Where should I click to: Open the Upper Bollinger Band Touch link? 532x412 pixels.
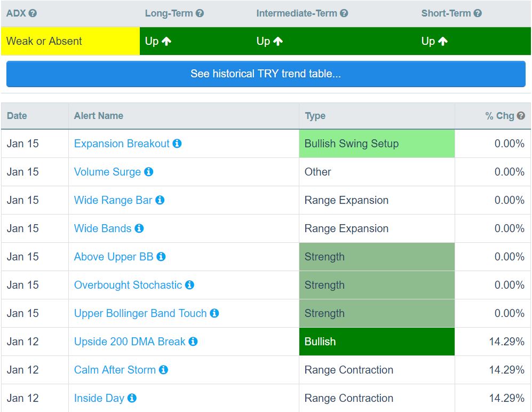(x=140, y=313)
